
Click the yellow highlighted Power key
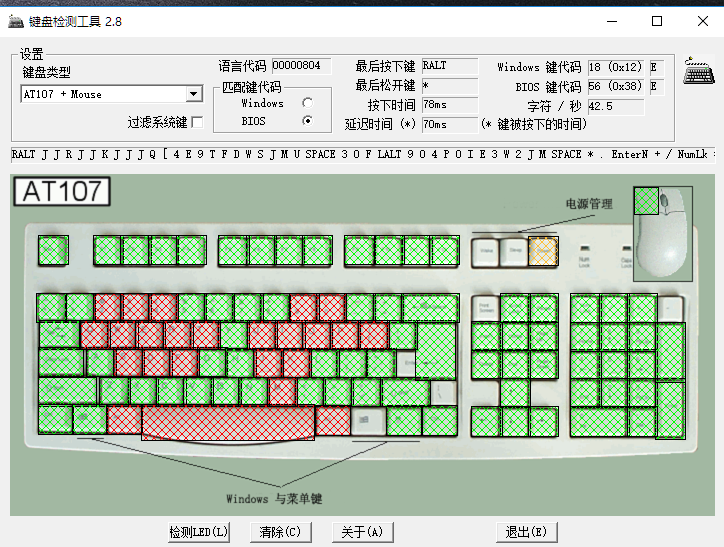543,252
